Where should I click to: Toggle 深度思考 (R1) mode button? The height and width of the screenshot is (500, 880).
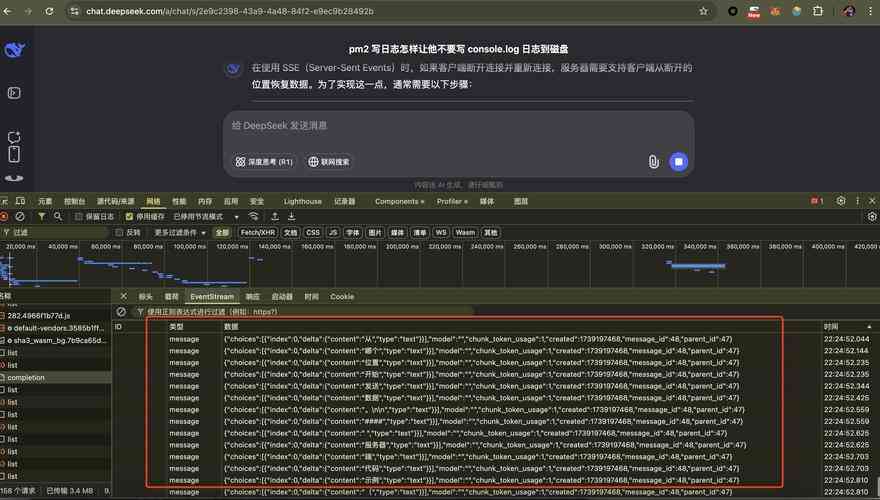point(264,161)
